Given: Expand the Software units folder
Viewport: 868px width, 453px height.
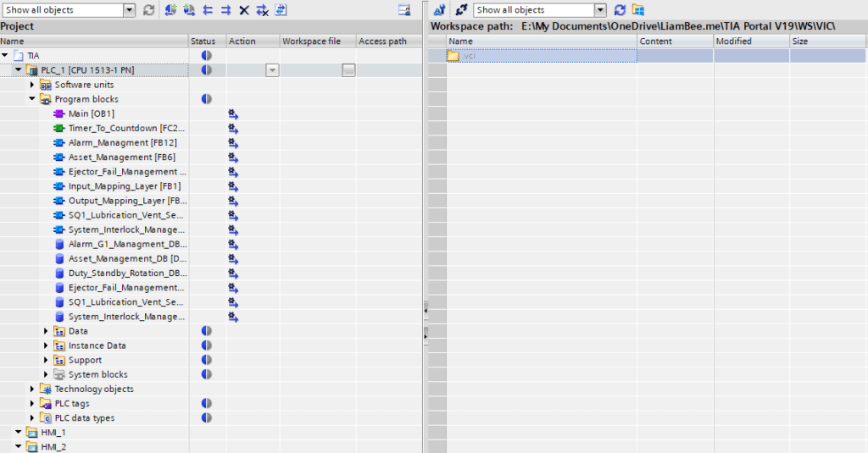Looking at the screenshot, I should point(33,85).
